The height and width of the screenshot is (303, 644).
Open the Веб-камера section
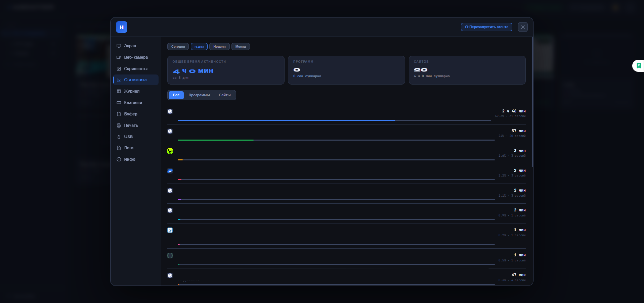(135, 57)
